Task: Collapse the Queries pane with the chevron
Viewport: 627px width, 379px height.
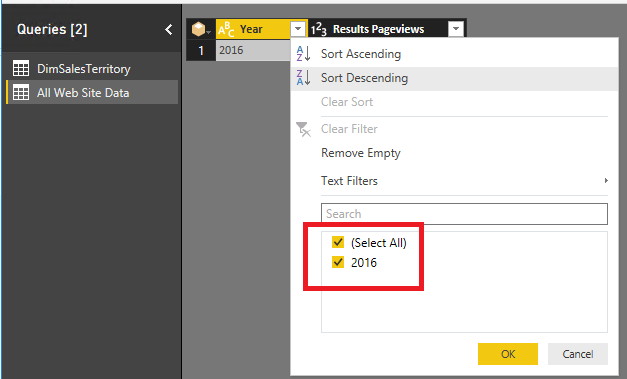Action: click(169, 29)
